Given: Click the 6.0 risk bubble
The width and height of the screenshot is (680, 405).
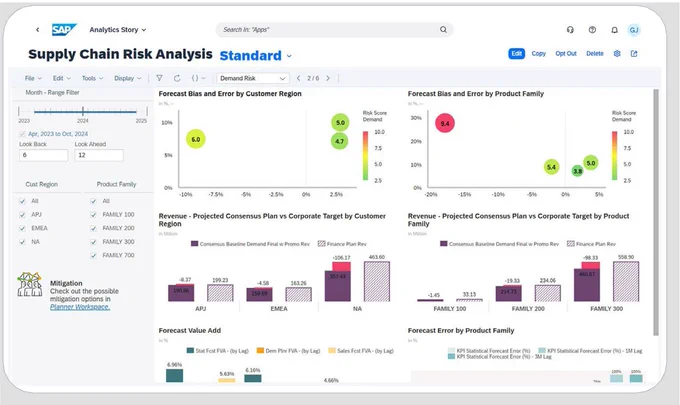Looking at the screenshot, I should 196,139.
